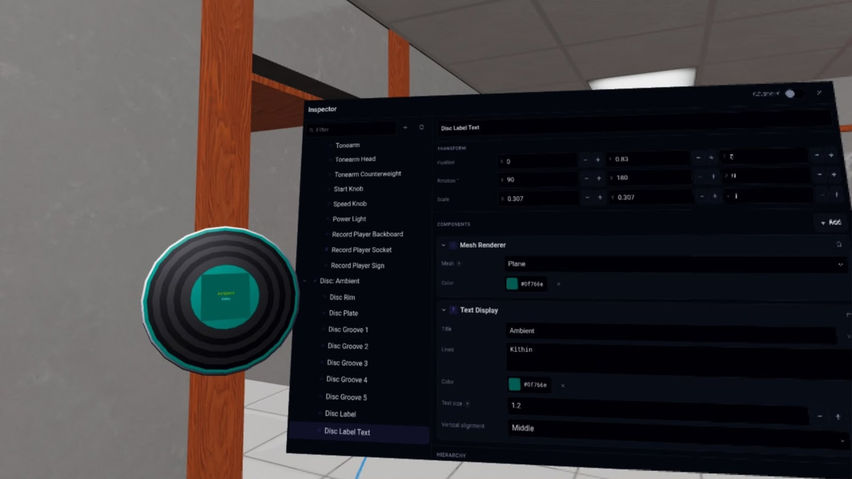Click the refresh icon beside the hierarchy filter
This screenshot has height=479, width=852.
(x=421, y=128)
